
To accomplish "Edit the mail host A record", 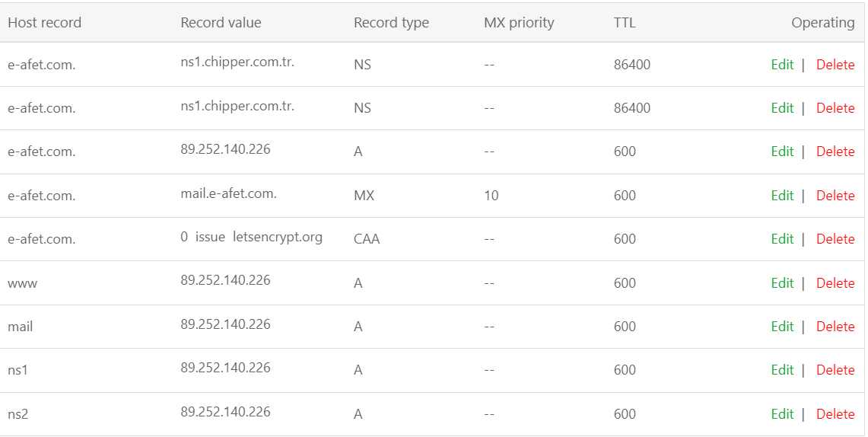I will [x=782, y=327].
